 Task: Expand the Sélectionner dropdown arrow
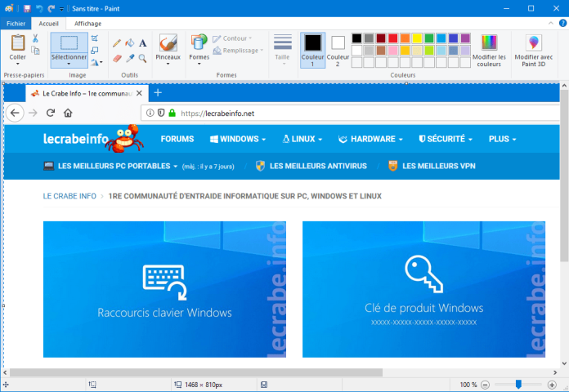[x=69, y=65]
